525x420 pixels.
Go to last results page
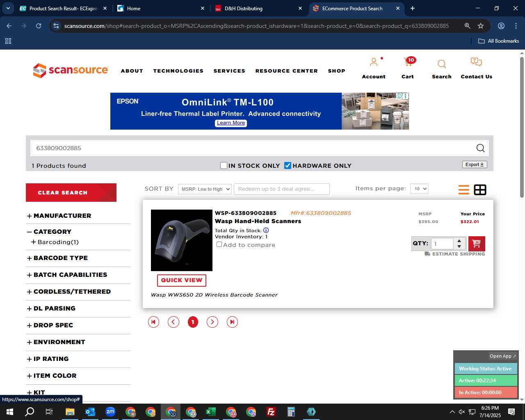232,322
